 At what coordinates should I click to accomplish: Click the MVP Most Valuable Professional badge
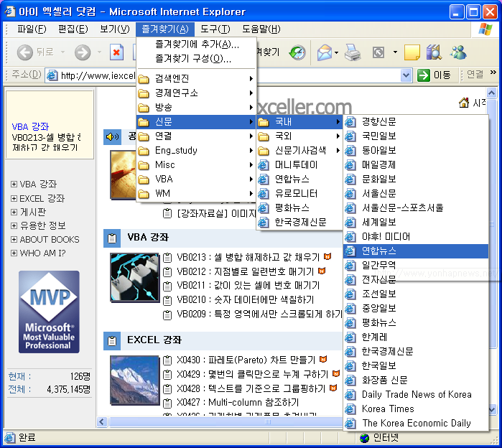49,312
